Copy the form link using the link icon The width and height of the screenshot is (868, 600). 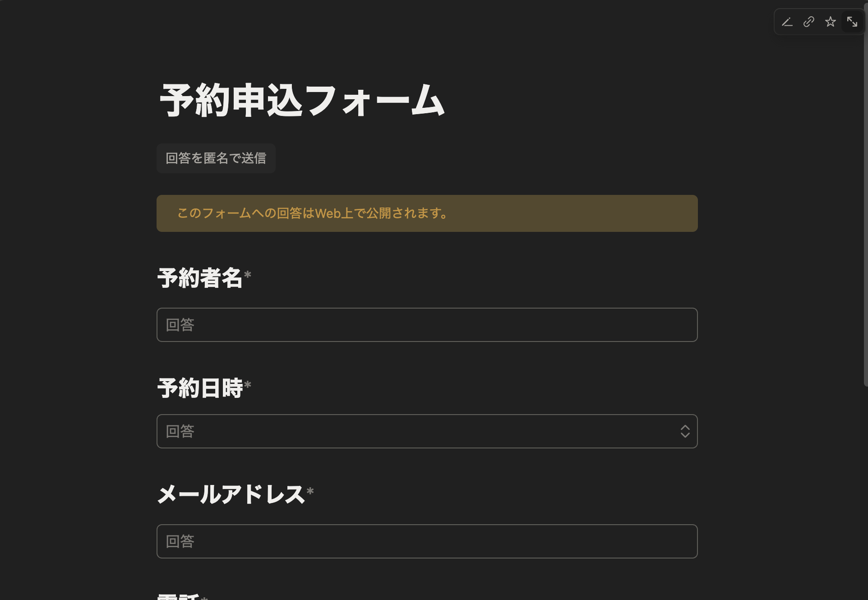pos(808,22)
